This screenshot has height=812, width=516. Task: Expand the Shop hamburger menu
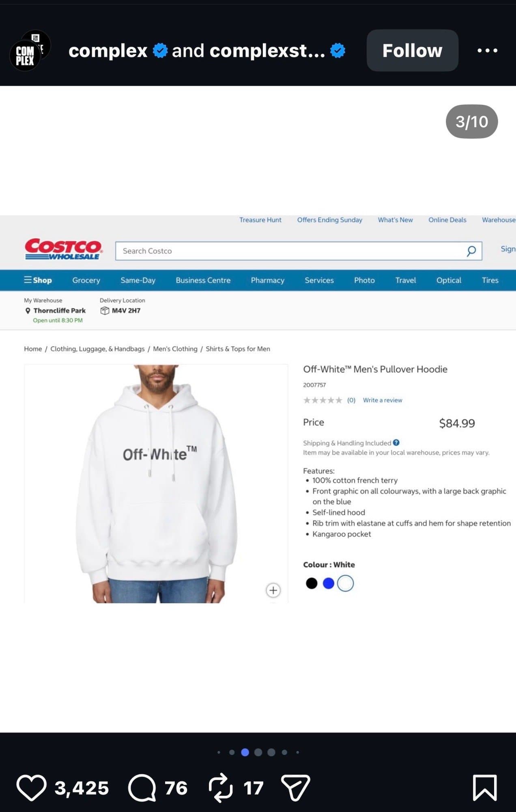[38, 280]
